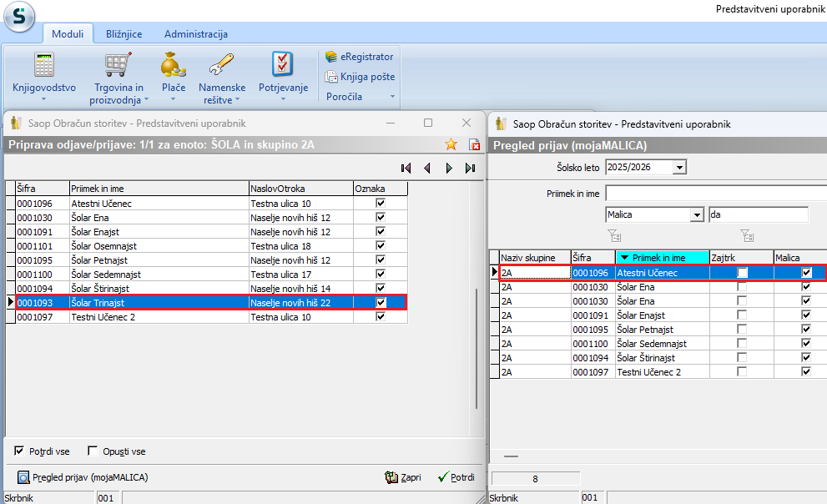Enable the Potrdi vse checkbox
This screenshot has width=827, height=504.
(x=19, y=451)
